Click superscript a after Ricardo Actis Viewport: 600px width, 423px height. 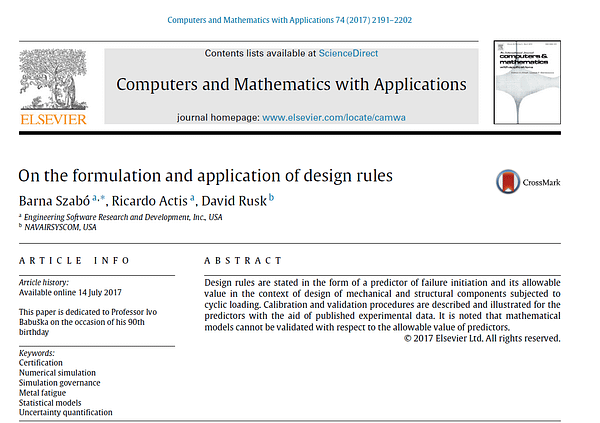tap(192, 198)
